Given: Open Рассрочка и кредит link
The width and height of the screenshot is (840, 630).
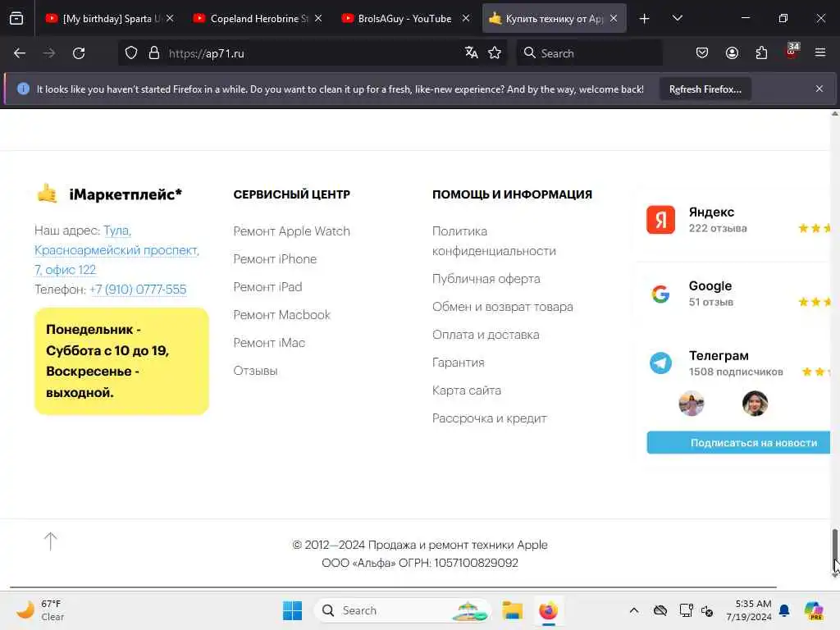Looking at the screenshot, I should [x=489, y=418].
